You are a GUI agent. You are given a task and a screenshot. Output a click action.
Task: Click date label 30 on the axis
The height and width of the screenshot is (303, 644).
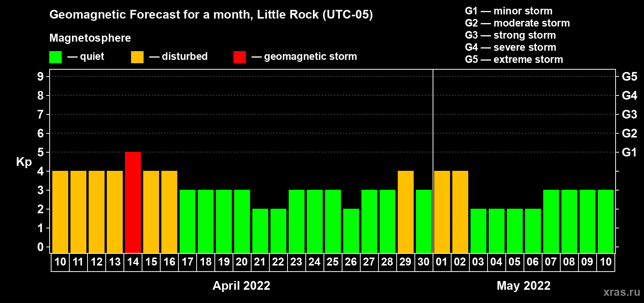point(424,262)
